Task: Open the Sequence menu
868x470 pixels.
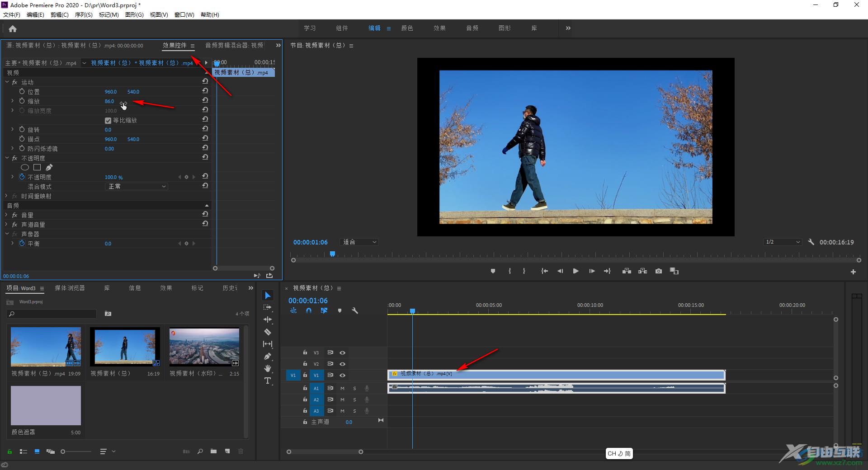Action: pos(84,15)
